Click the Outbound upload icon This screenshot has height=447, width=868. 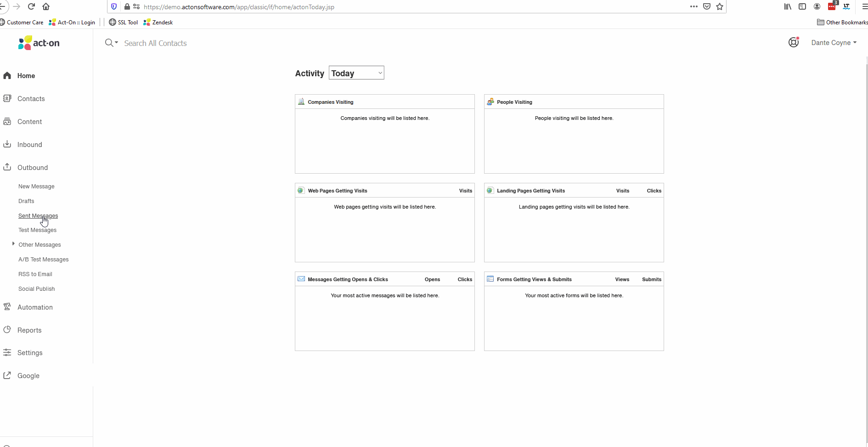click(x=7, y=167)
